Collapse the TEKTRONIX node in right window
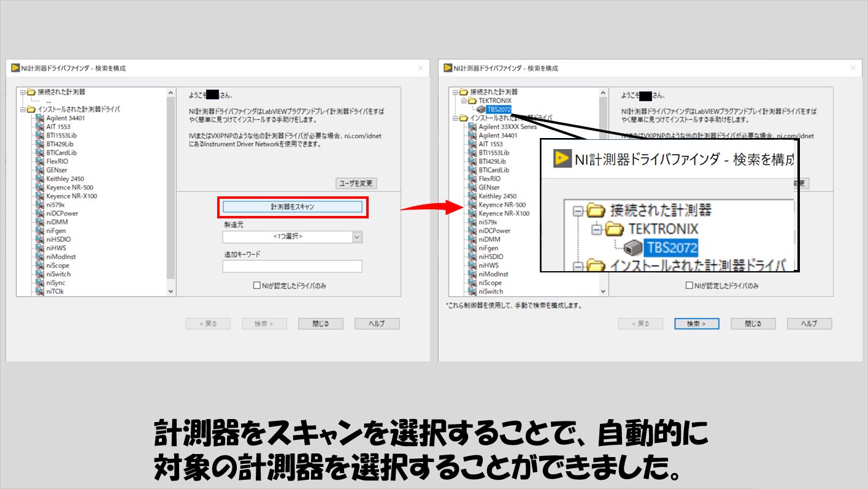Image resolution: width=868 pixels, height=489 pixels. 464,101
